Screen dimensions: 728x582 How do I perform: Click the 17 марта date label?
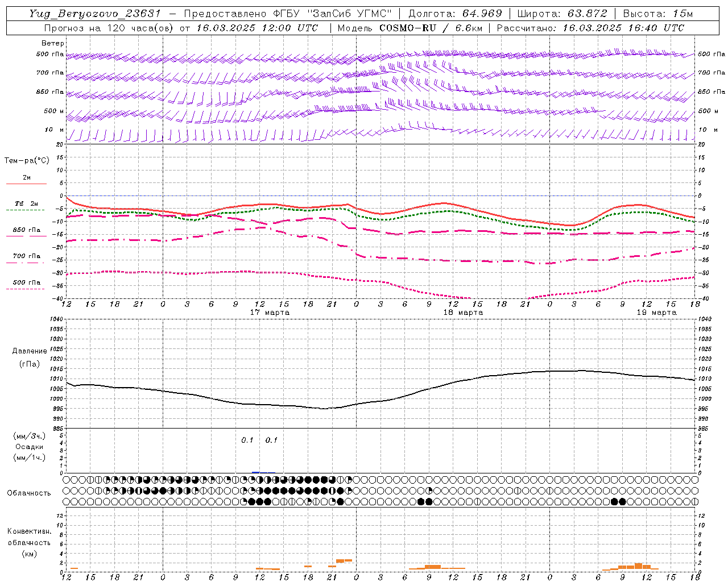270,313
